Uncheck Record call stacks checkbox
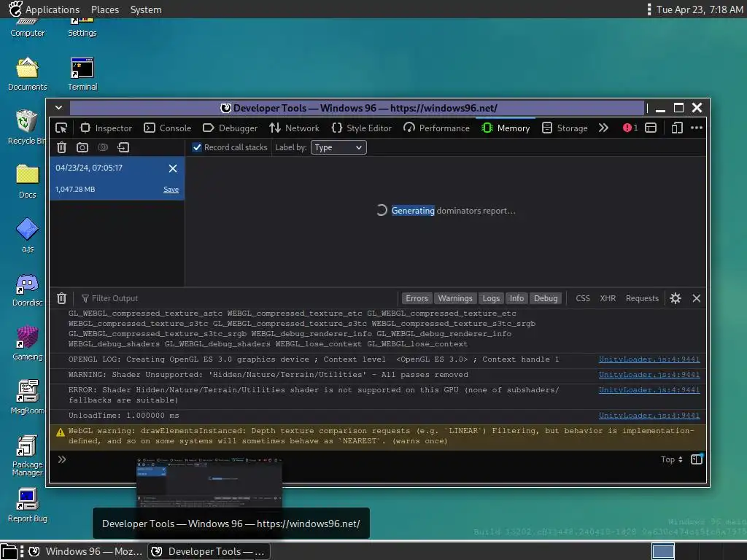747x560 pixels. tap(197, 147)
